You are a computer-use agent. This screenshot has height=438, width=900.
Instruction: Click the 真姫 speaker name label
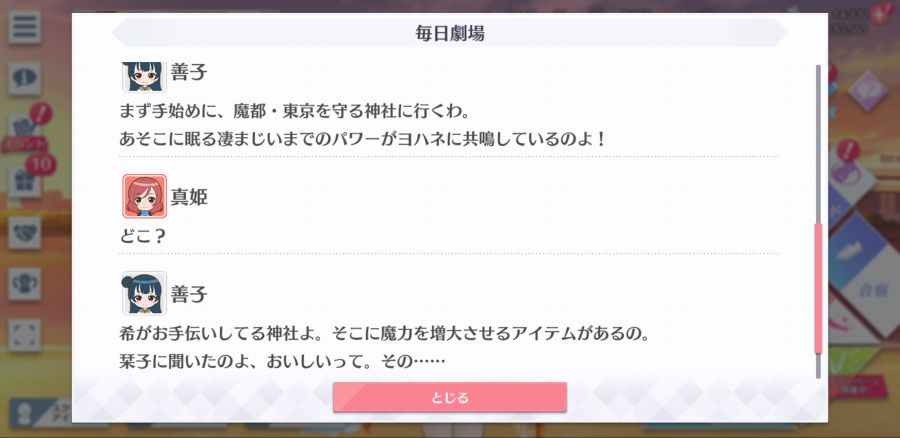[x=189, y=197]
